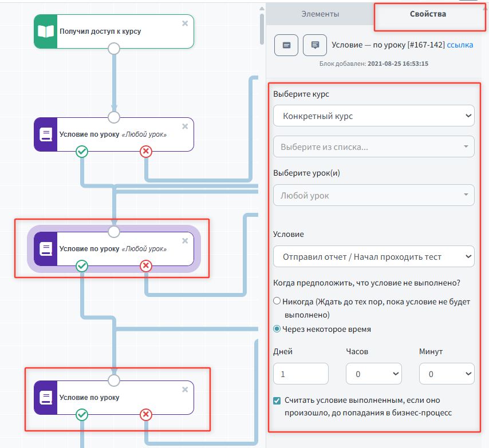Open the 'Минут' minutes dropdown

[x=447, y=374]
